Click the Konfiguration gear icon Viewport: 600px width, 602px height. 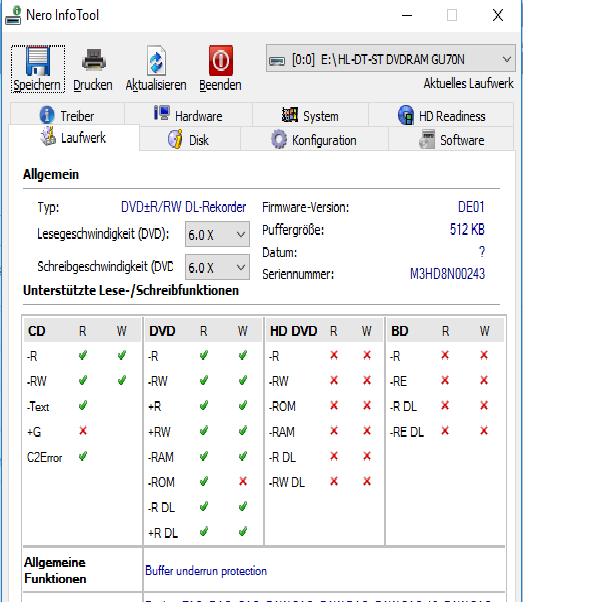[279, 139]
